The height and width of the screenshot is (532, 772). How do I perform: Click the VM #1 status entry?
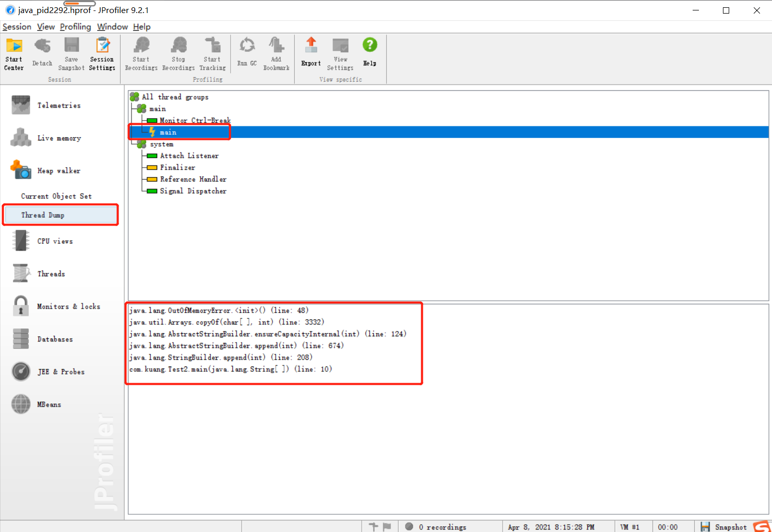(x=630, y=527)
